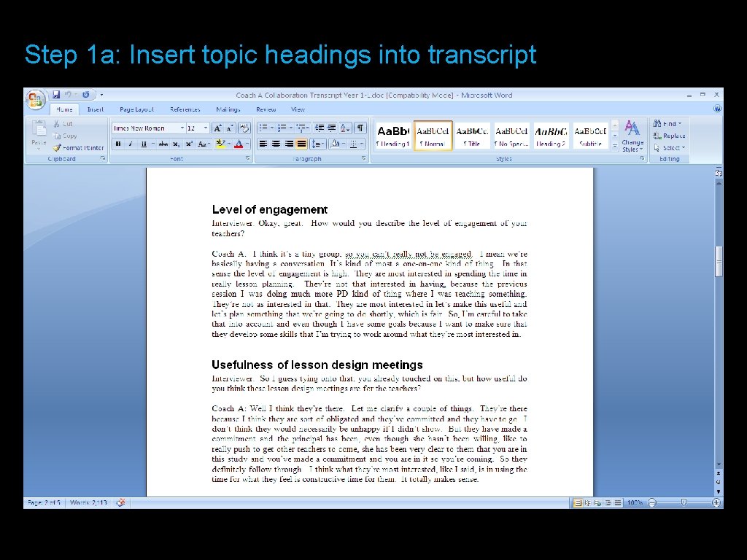Click the Bullets list icon
This screenshot has height=560, width=747.
point(263,128)
